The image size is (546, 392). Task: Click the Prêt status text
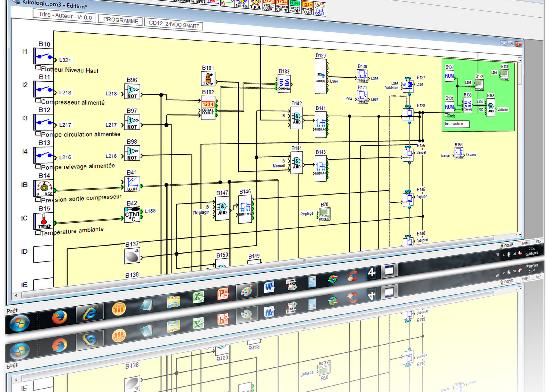12,311
